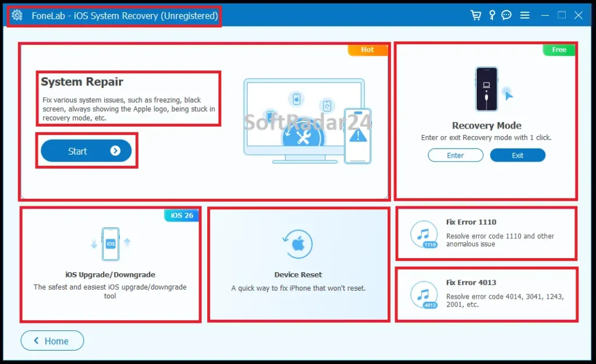Screen dimensions: 596x364
Task: Click 'The safest and easiest iOS upgrade/downgrade tool'
Action: (110, 291)
